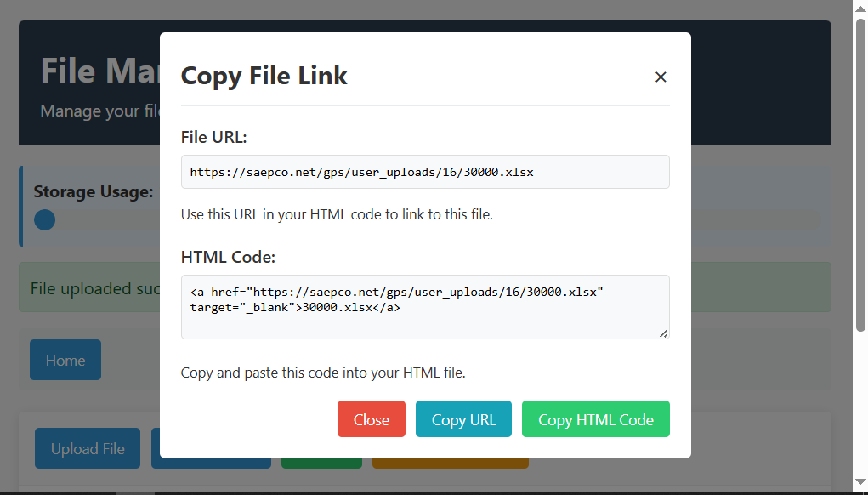Click the Home button behind the dialog
Screen dimensions: 868x495
[x=65, y=360]
